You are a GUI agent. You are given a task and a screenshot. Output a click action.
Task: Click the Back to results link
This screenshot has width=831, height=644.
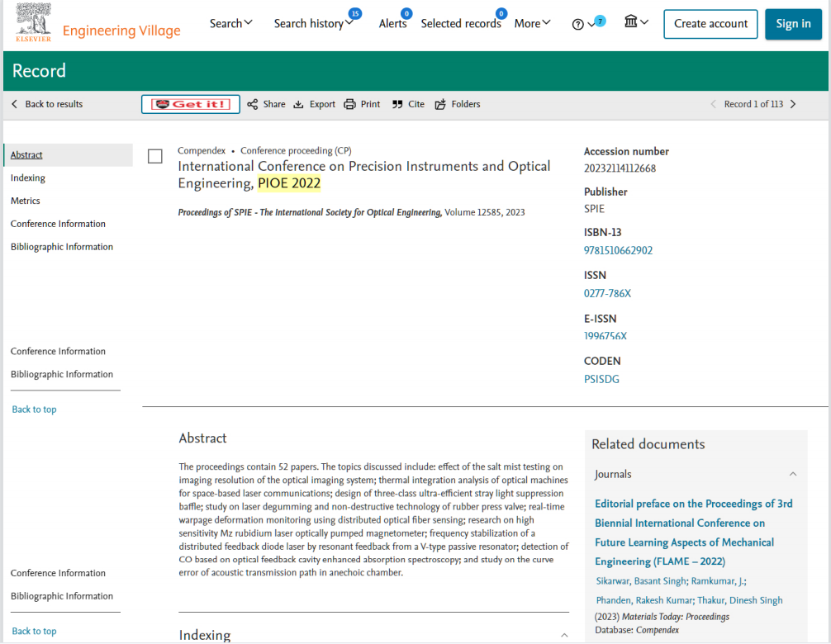54,104
